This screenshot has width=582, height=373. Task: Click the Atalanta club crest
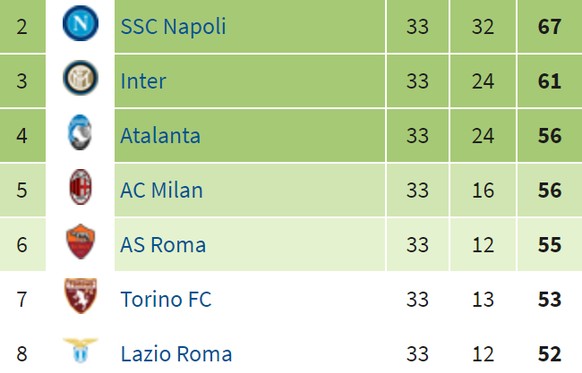tap(80, 132)
